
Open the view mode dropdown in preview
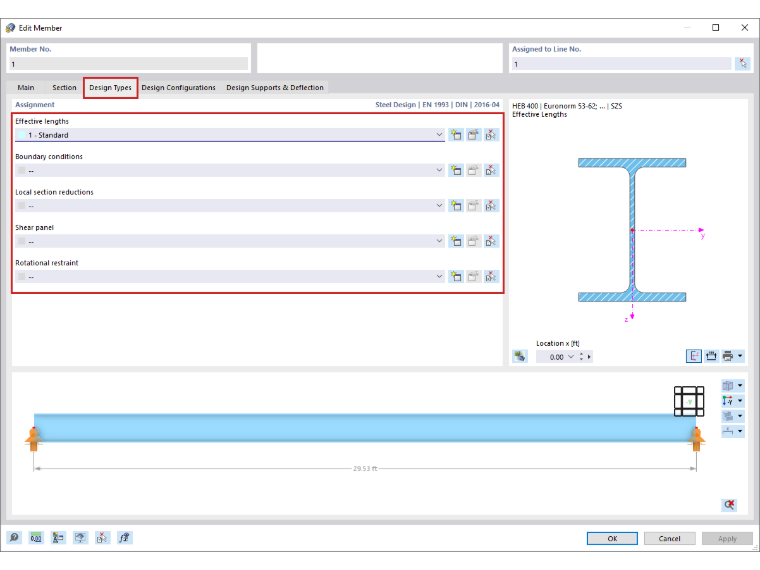(x=740, y=386)
